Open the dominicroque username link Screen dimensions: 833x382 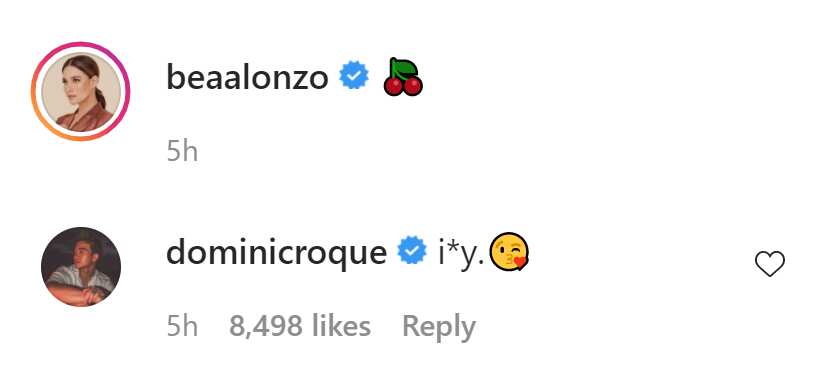coord(276,253)
